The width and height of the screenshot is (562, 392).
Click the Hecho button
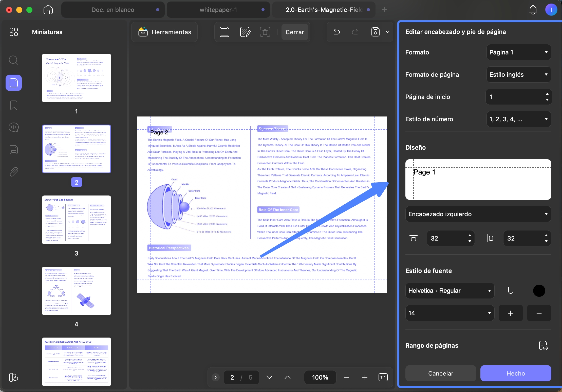pos(516,373)
